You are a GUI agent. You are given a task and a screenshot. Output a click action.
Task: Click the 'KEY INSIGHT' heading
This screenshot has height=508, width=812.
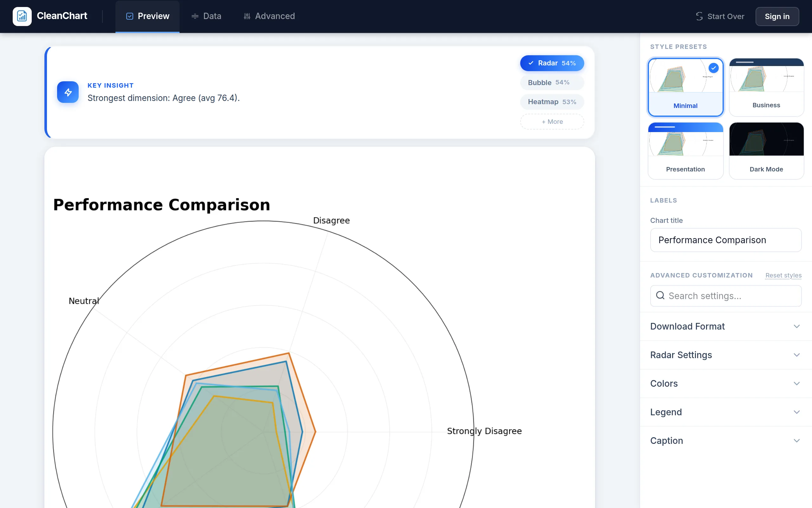point(110,85)
